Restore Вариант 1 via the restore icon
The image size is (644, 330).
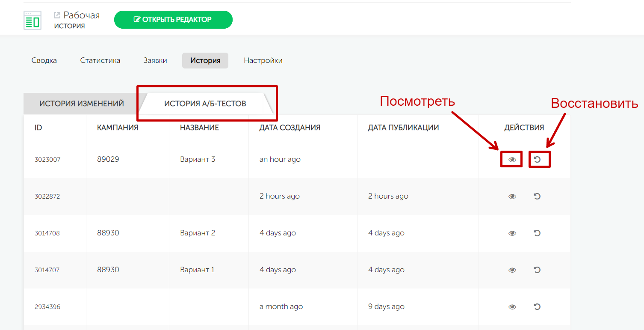537,270
